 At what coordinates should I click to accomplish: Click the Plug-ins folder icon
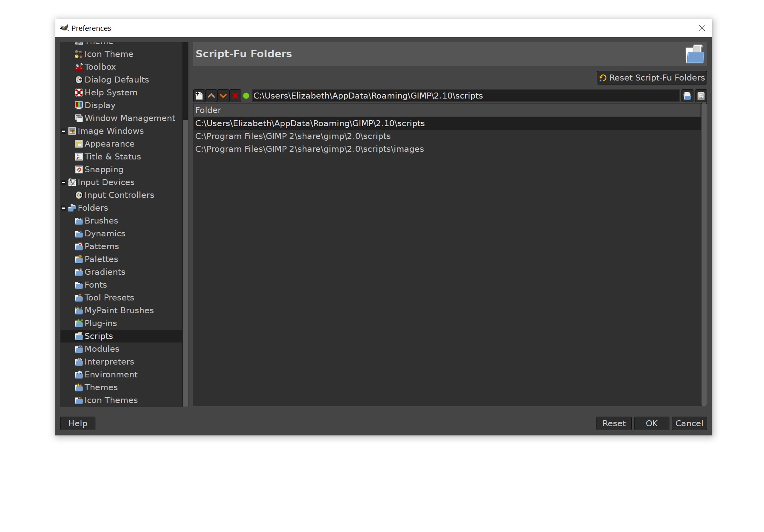(79, 323)
